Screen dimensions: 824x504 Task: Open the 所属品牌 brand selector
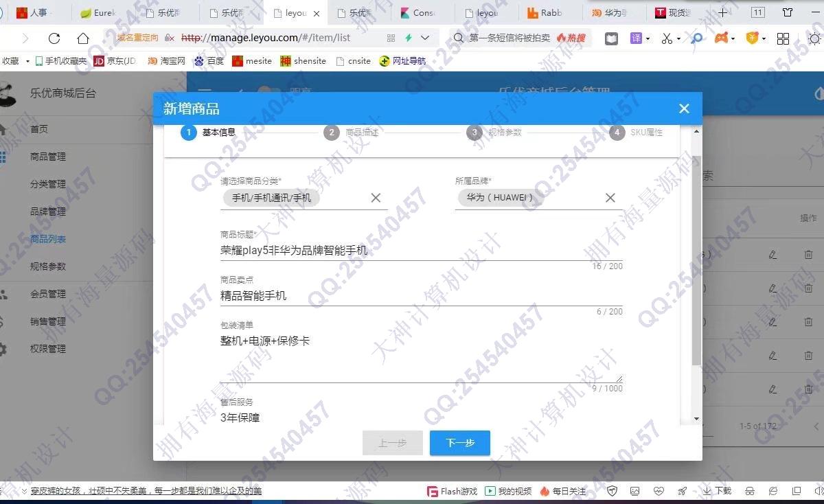(x=538, y=198)
